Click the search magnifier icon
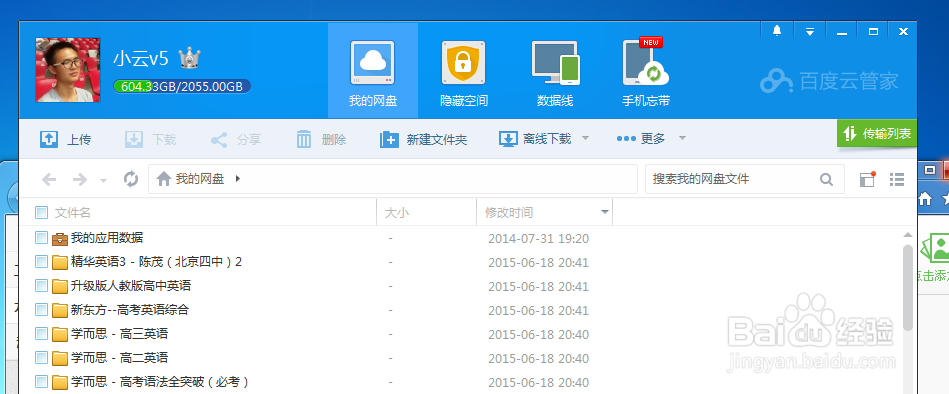 [826, 179]
